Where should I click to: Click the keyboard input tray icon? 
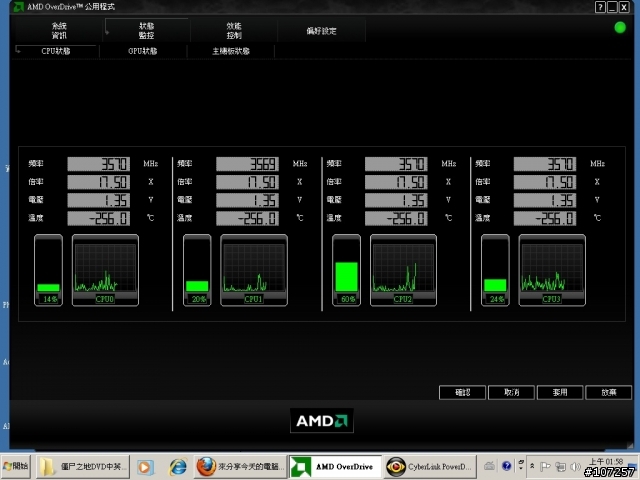(x=489, y=466)
